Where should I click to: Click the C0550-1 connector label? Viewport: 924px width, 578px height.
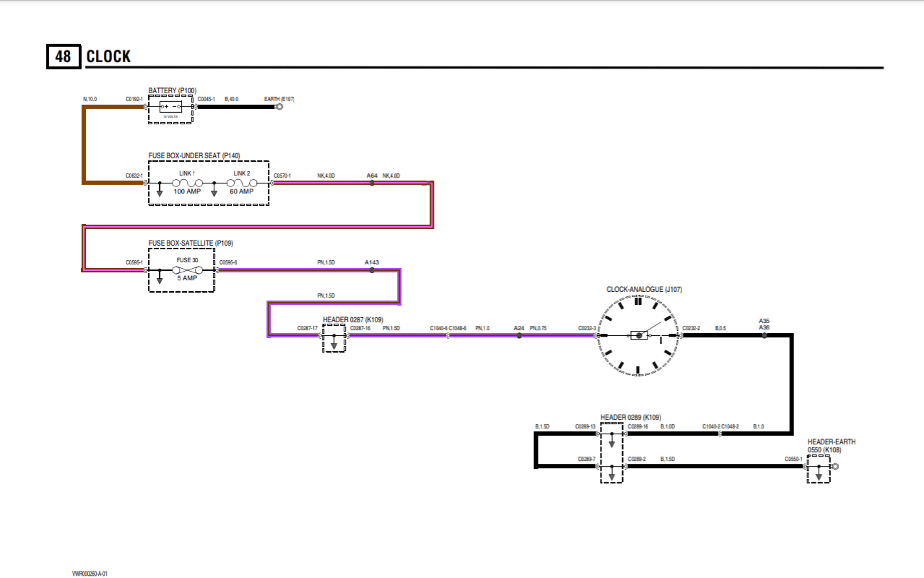[794, 459]
